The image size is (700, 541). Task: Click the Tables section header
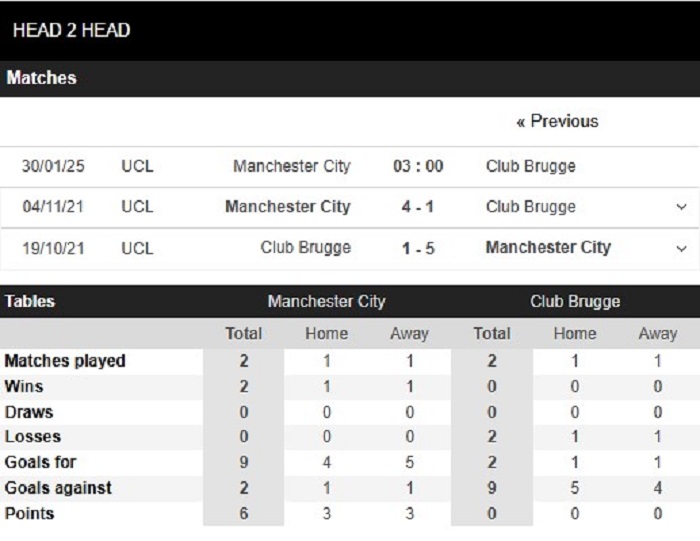click(30, 301)
